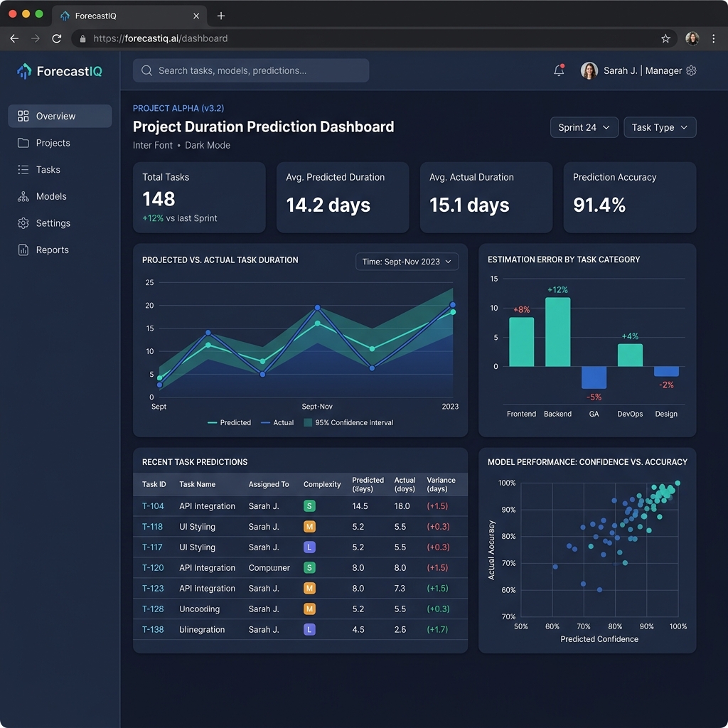728x728 pixels.
Task: Expand the Sprint 24 dropdown
Action: point(584,127)
